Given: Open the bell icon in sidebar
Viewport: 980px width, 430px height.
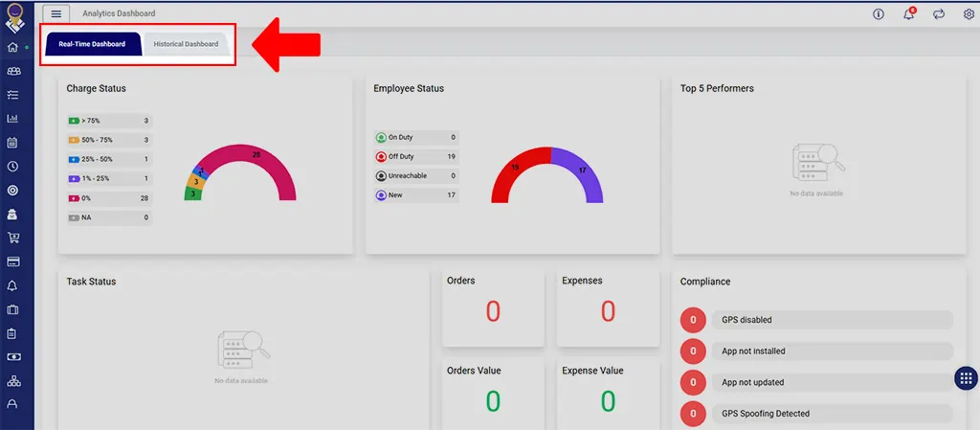Looking at the screenshot, I should pyautogui.click(x=11, y=285).
